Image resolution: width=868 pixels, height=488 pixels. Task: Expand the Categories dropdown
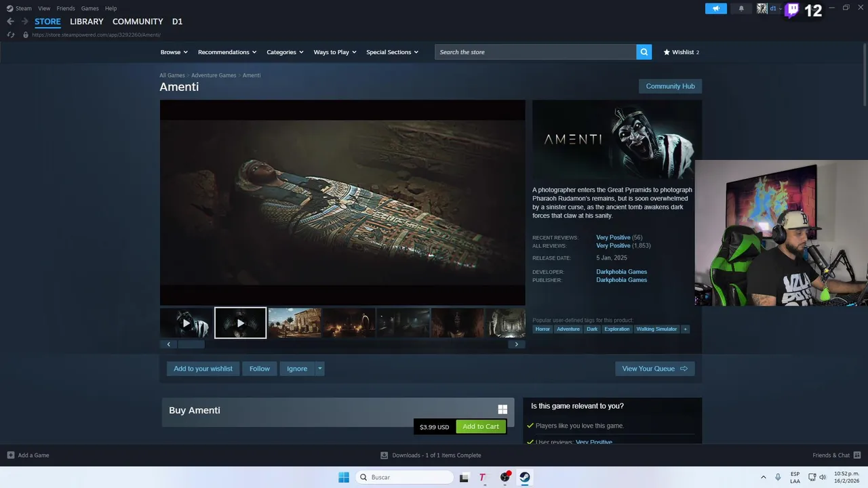[x=285, y=52]
